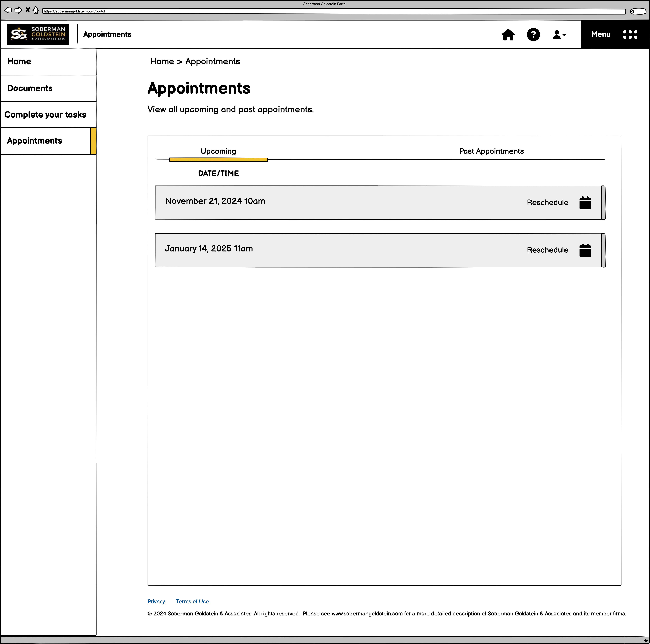The width and height of the screenshot is (650, 644).
Task: Switch to the Past Appointments tab
Action: (x=491, y=151)
